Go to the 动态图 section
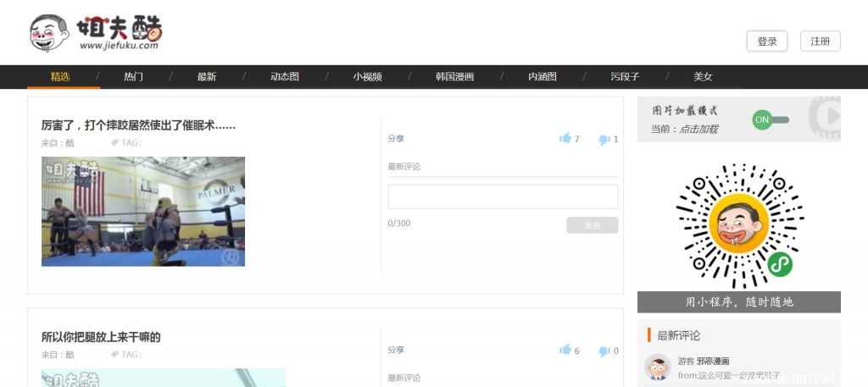 point(284,77)
